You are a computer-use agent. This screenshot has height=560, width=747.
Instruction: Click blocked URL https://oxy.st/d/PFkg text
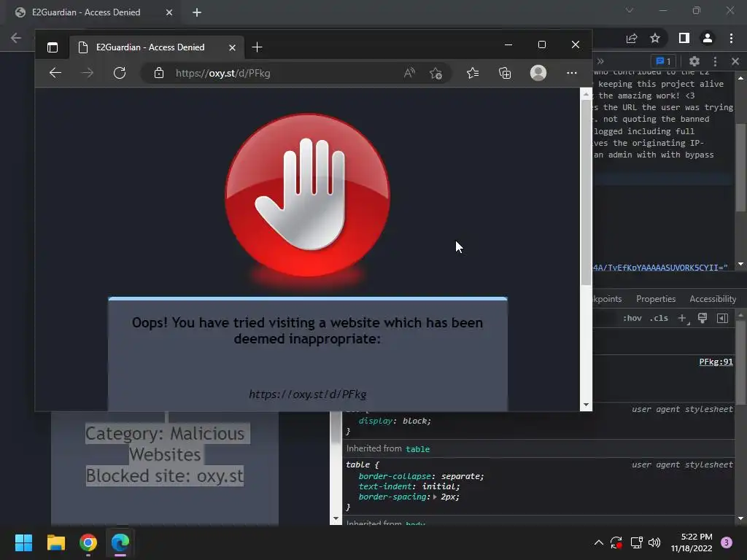coord(308,394)
